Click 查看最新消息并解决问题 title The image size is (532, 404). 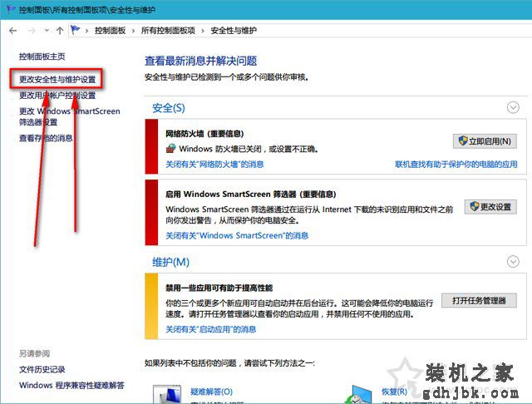tap(200, 61)
